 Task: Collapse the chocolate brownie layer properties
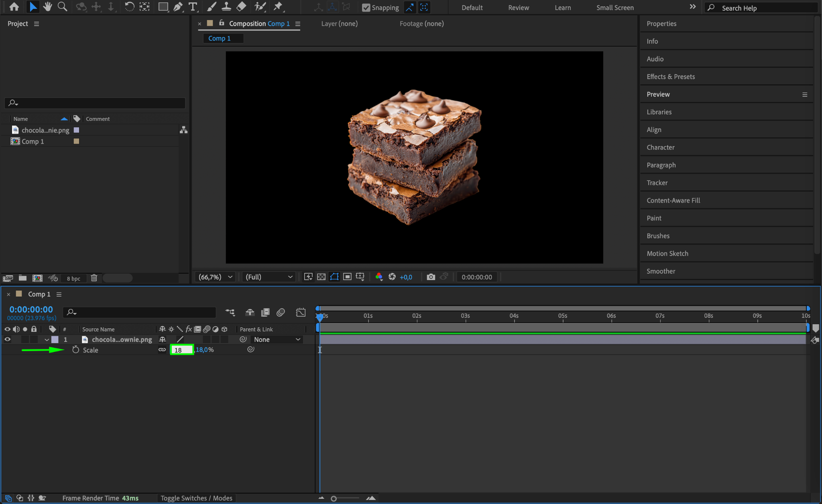[x=47, y=339]
